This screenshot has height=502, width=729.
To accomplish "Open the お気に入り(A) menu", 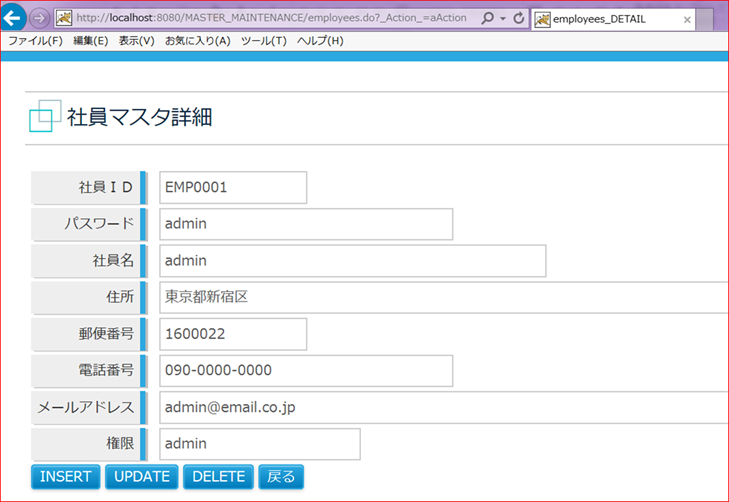I will point(197,41).
